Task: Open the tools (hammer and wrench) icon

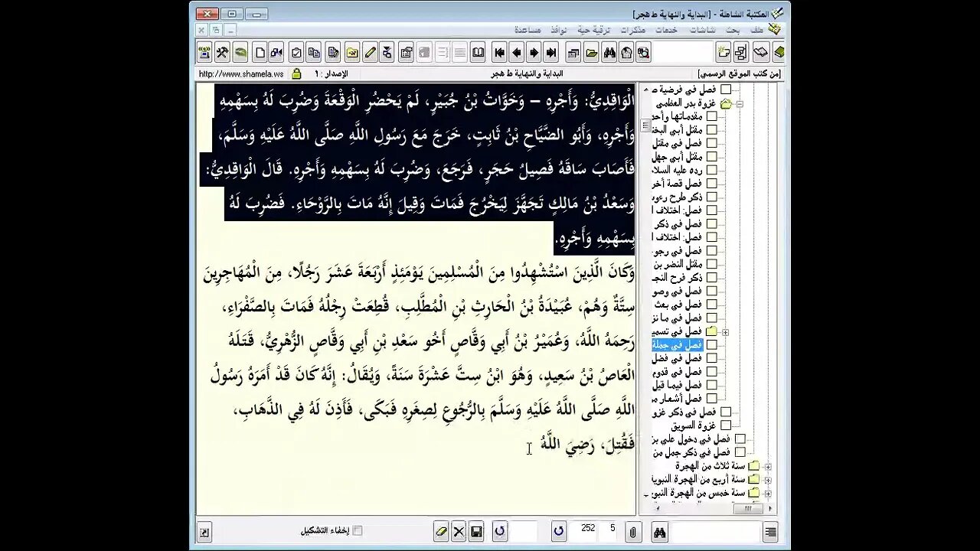Action: [x=222, y=53]
